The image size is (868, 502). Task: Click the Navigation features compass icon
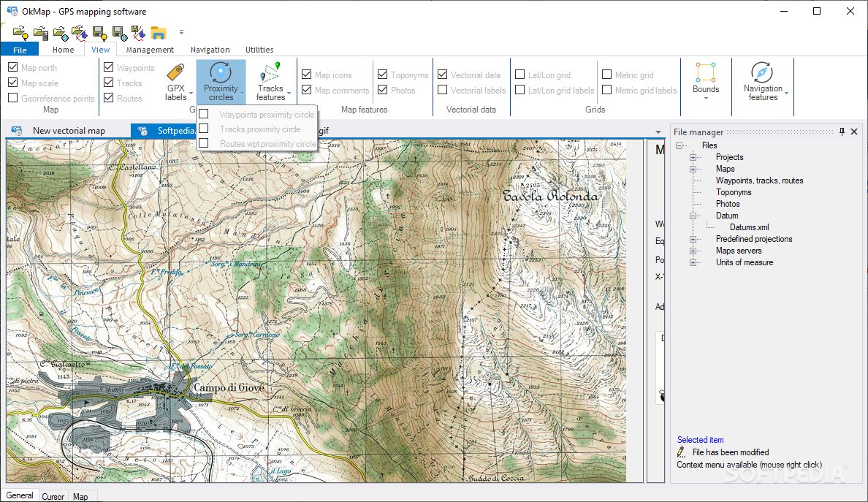click(x=762, y=72)
